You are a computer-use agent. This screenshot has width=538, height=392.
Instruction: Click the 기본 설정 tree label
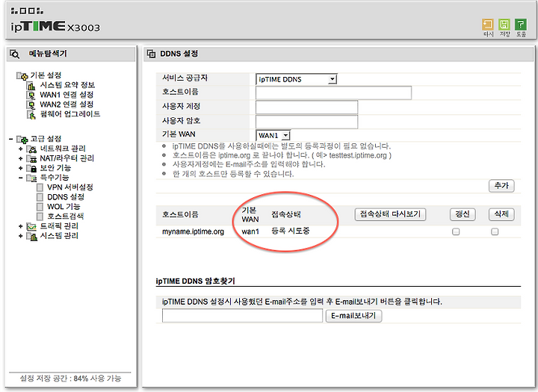46,75
